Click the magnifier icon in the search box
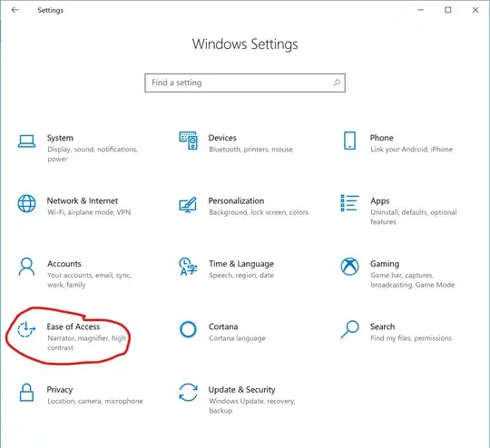 (x=337, y=83)
